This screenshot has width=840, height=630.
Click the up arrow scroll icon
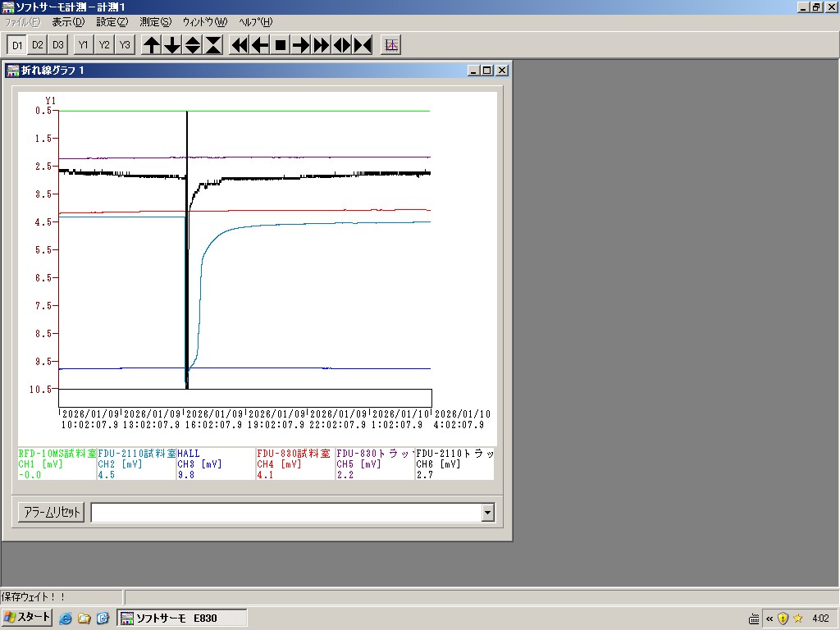(152, 45)
